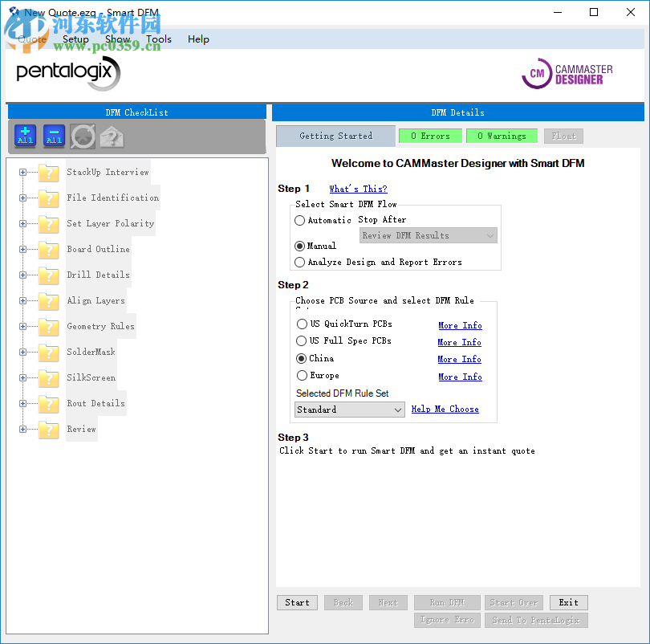
Task: Expand the StackUp Interview tree item
Action: pyautogui.click(x=22, y=172)
